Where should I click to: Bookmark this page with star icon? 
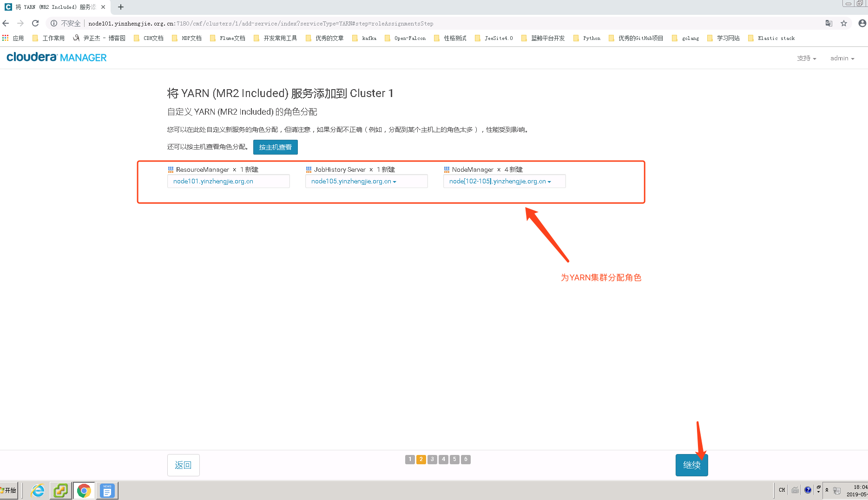pos(844,23)
